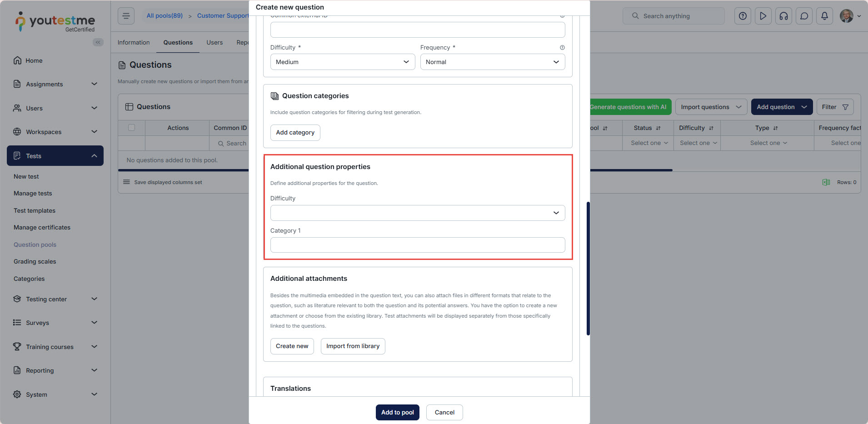Click the Add category button
Image resolution: width=868 pixels, height=424 pixels.
tap(295, 132)
